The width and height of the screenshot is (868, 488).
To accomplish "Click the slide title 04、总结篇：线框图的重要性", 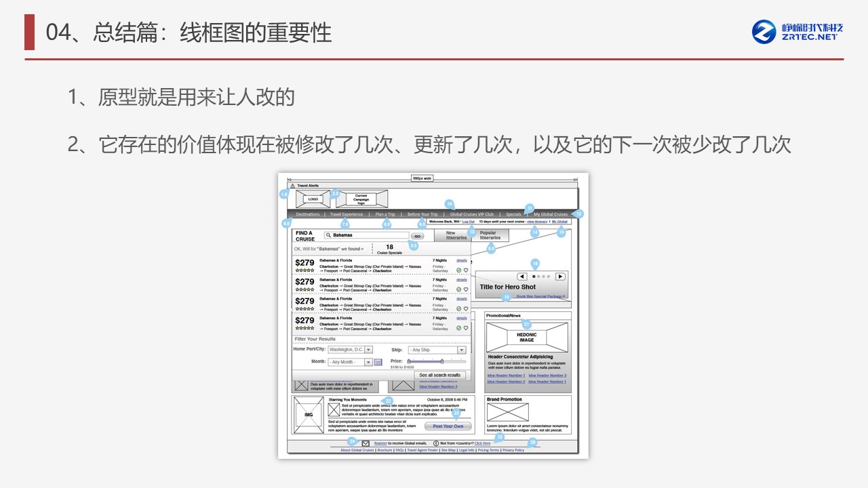I will (x=189, y=33).
